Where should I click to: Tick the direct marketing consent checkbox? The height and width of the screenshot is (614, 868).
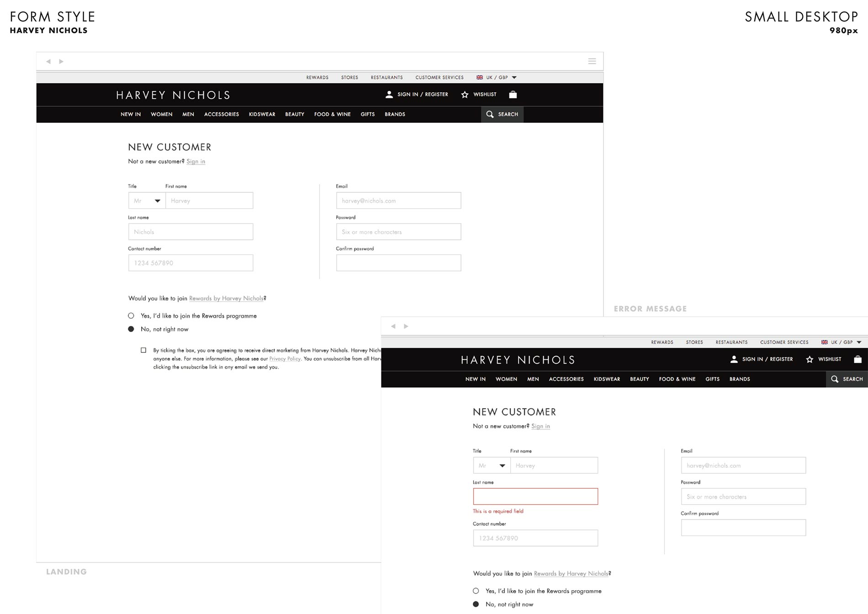click(143, 350)
